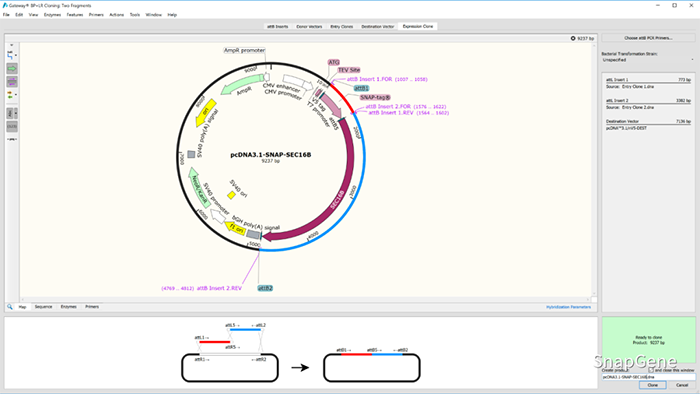
Task: Toggle the show features green arrow icon
Action: click(12, 69)
